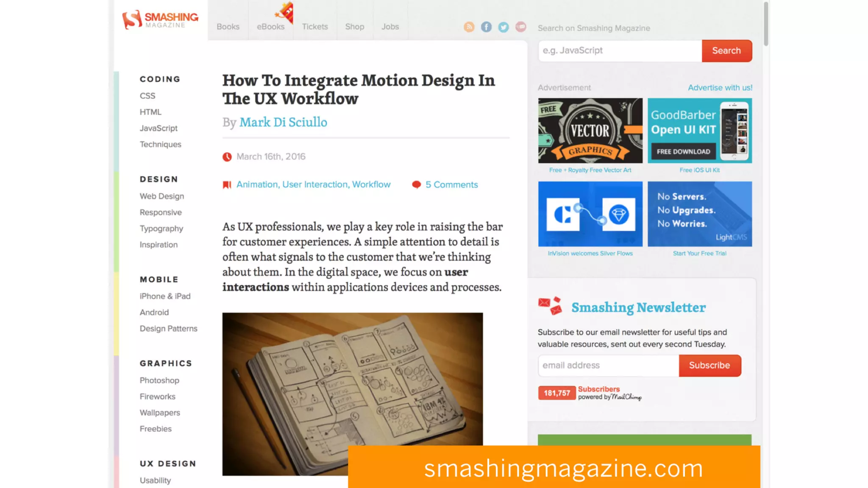Viewport: 868px width, 488px height.
Task: Click the Twitter bird icon
Action: [503, 27]
